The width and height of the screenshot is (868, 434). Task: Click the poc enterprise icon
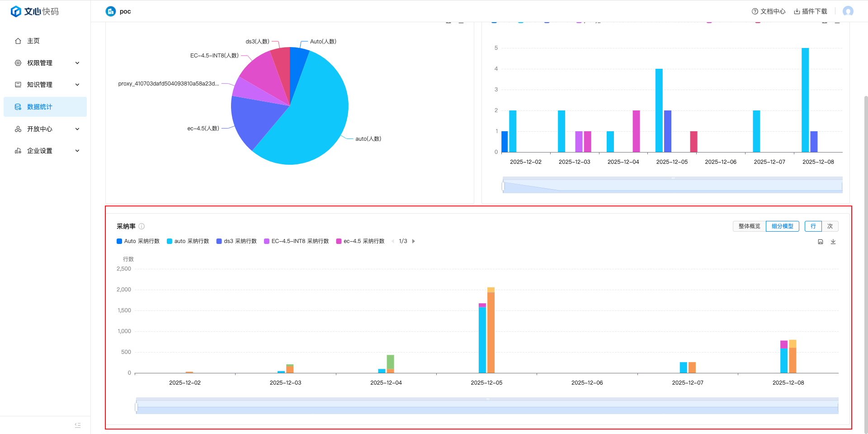(111, 11)
